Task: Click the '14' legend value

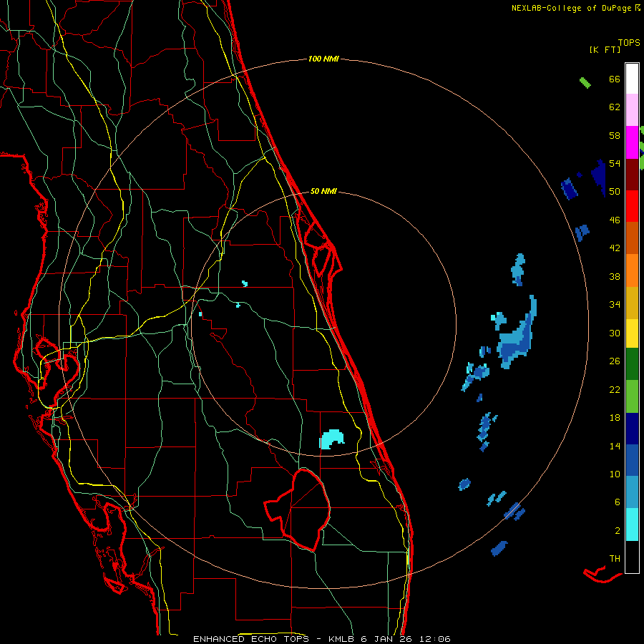Action: pyautogui.click(x=615, y=446)
